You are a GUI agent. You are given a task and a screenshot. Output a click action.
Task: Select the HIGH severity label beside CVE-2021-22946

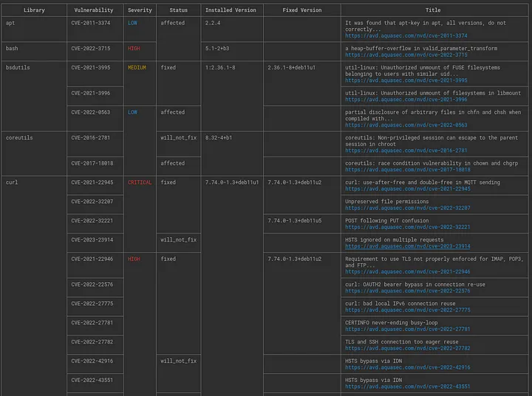coord(134,259)
